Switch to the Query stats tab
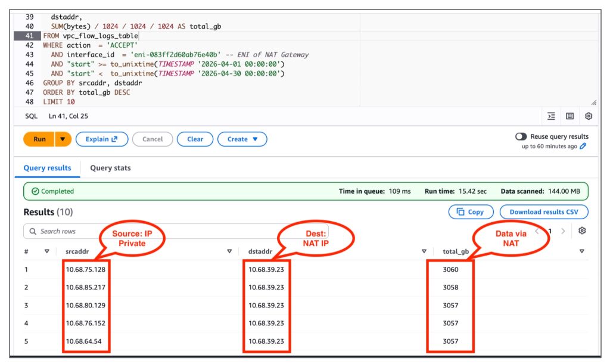This screenshot has height=364, width=610. click(x=110, y=168)
